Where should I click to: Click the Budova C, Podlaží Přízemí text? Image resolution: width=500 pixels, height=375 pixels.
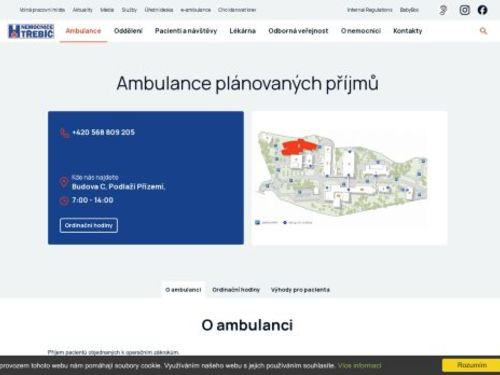tap(118, 187)
